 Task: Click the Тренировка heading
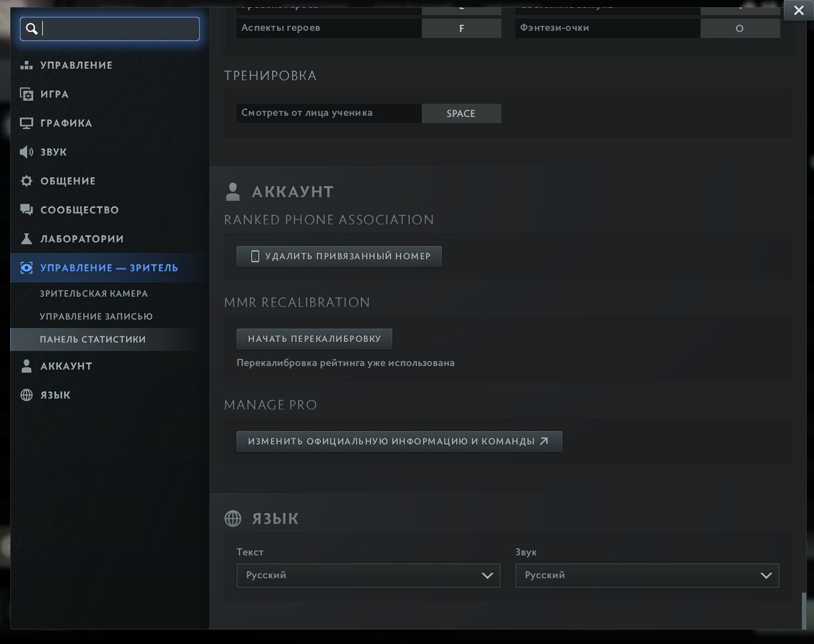[270, 76]
